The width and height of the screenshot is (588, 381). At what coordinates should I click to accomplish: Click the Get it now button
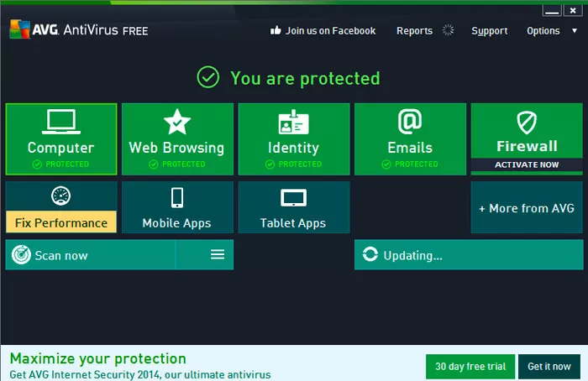click(549, 367)
